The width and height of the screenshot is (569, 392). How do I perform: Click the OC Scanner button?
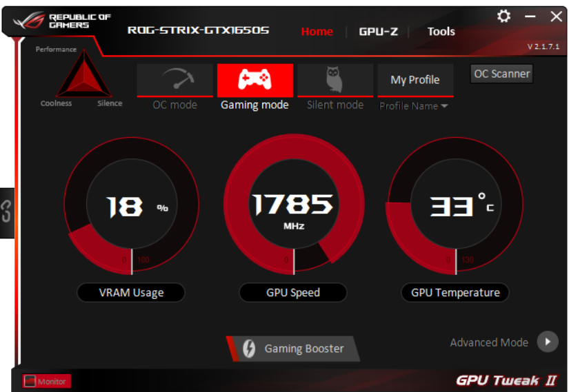[x=502, y=74]
